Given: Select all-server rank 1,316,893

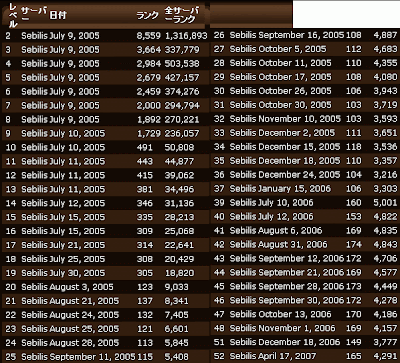Looking at the screenshot, I should pyautogui.click(x=186, y=36).
